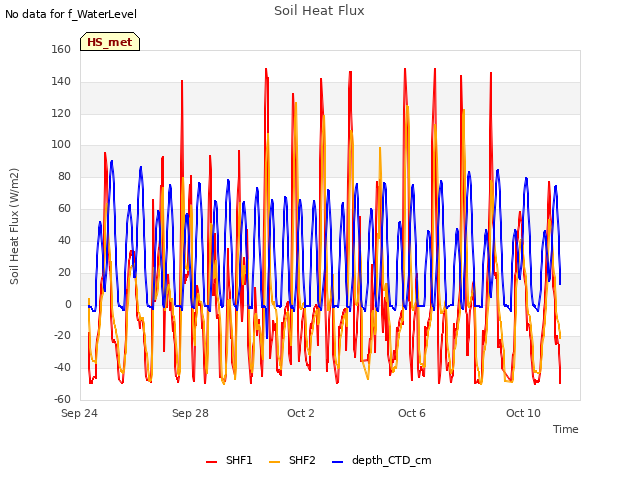Click the Sep 28 x-axis tick label
This screenshot has height=480, width=640.
pos(190,413)
